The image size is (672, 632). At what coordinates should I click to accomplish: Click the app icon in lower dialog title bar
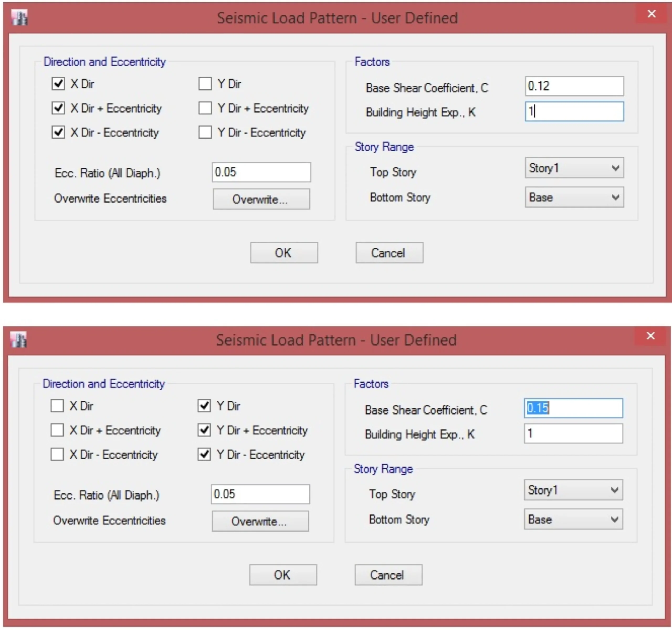(19, 339)
